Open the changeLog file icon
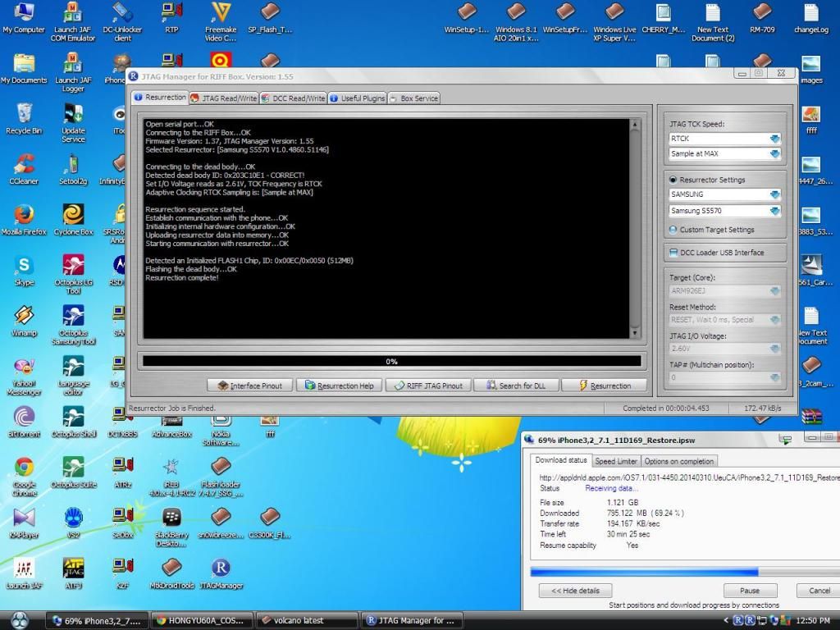Image resolution: width=840 pixels, height=630 pixels. click(811, 18)
